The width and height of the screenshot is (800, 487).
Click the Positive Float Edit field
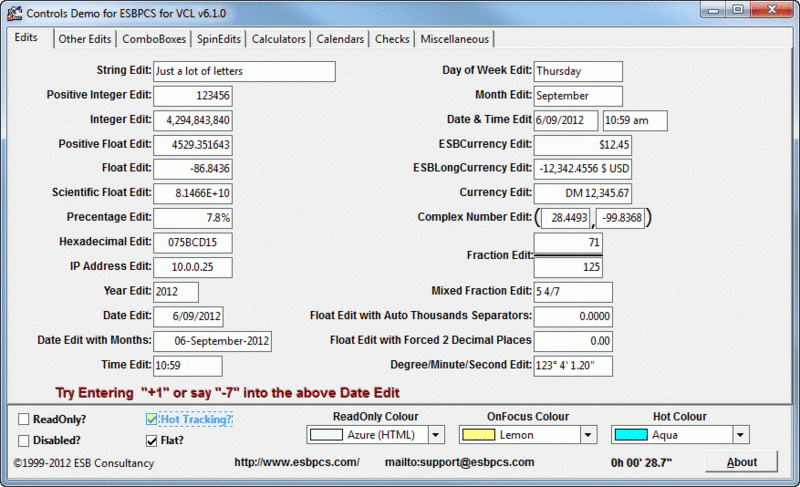[x=193, y=145]
